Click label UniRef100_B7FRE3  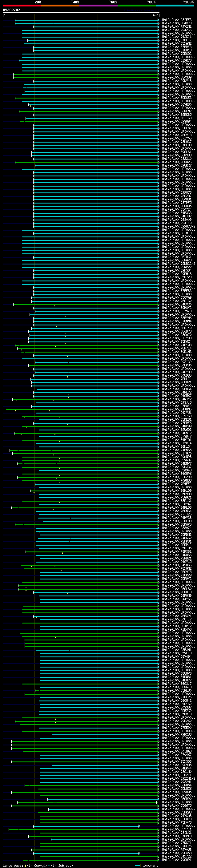coord(177,47)
